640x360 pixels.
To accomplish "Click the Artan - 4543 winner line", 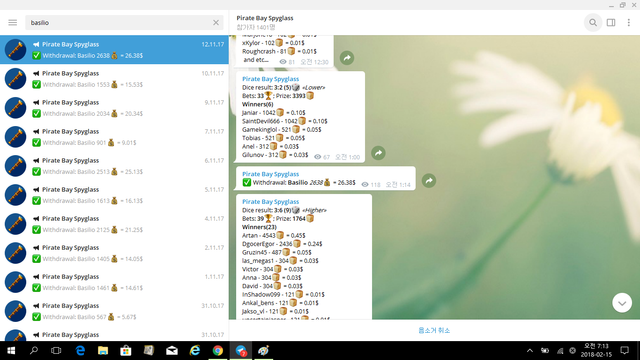I will coord(273,236).
